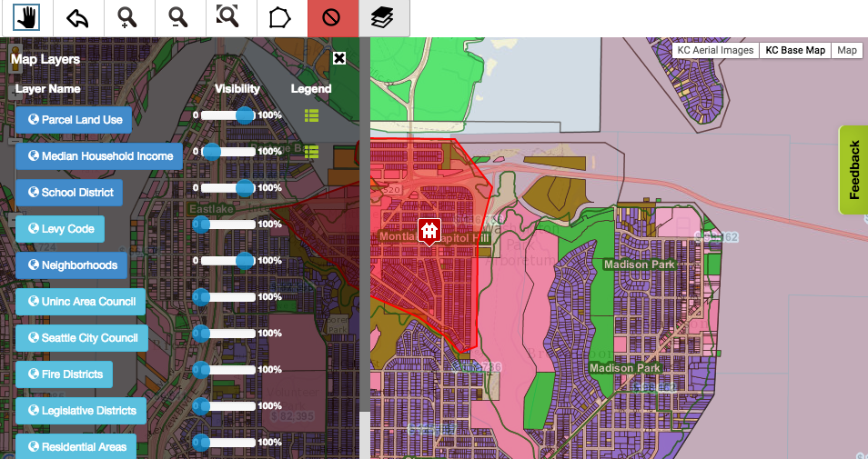Click the zoom to extent tool

pyautogui.click(x=231, y=18)
